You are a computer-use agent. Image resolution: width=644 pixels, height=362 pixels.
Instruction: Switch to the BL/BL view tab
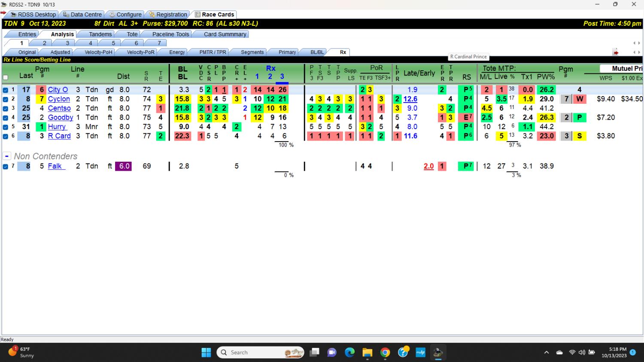click(x=317, y=52)
